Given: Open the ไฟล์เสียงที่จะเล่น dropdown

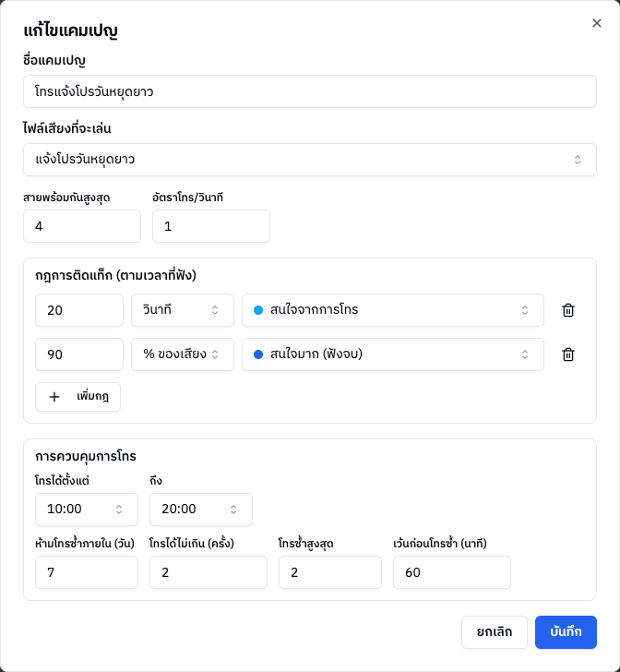Looking at the screenshot, I should tap(310, 160).
